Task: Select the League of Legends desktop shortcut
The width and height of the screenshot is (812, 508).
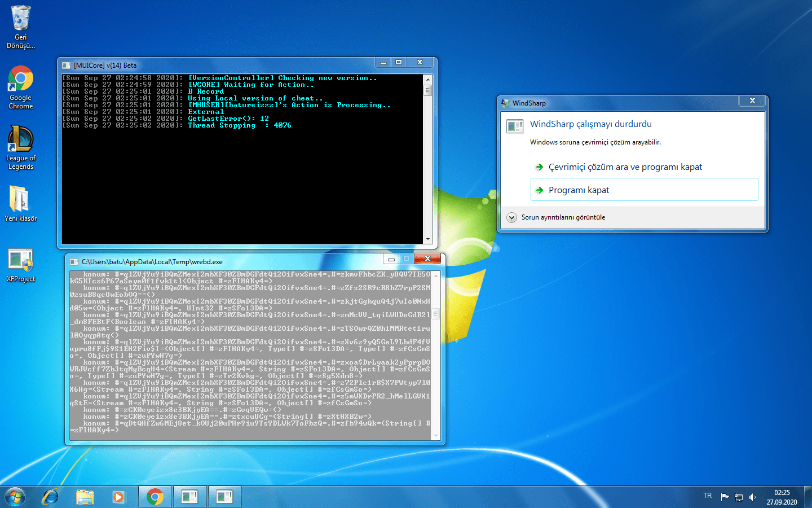Action: pos(21,147)
